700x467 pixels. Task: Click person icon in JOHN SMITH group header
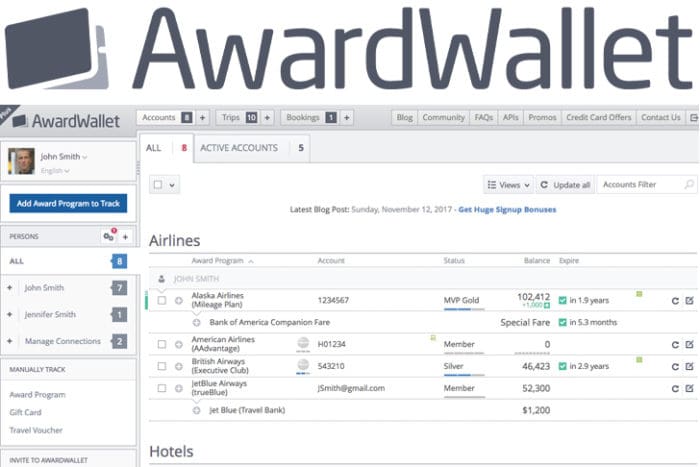162,279
